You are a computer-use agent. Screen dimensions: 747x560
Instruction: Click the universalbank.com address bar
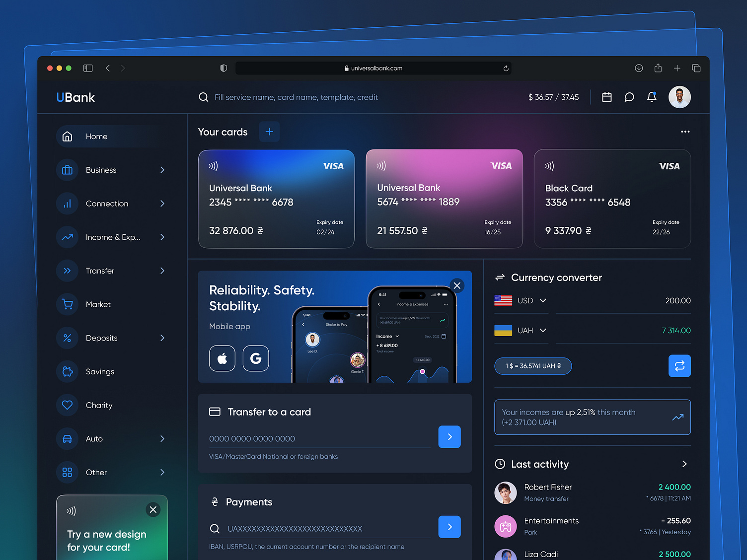pos(373,68)
